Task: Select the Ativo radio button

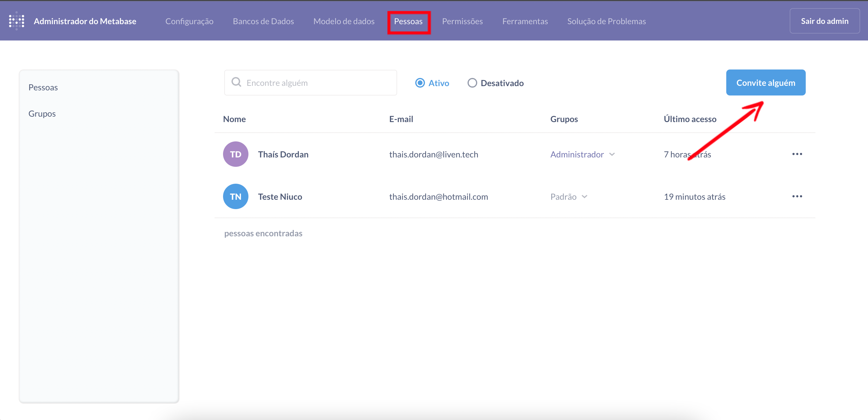Action: point(420,83)
